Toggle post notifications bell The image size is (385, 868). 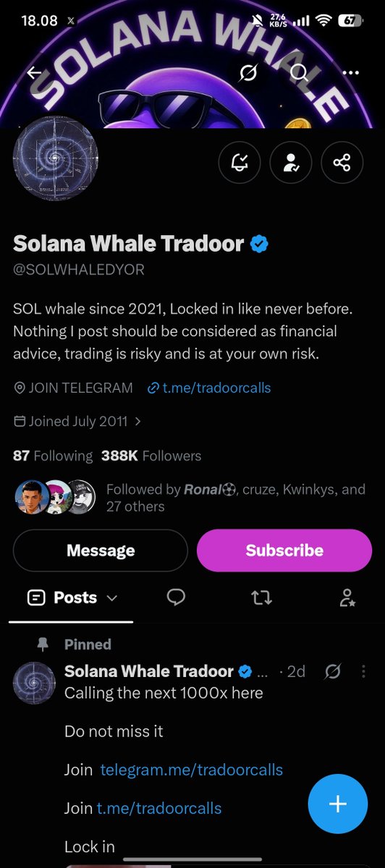(240, 163)
